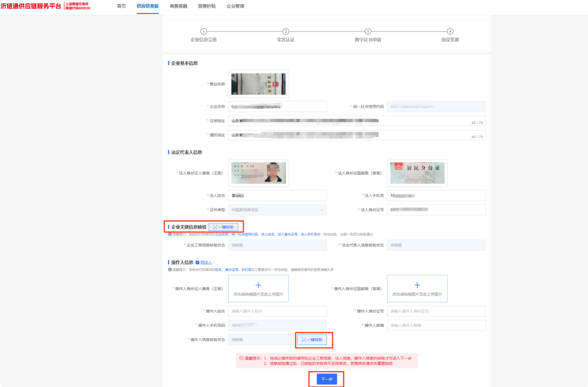The height and width of the screenshot is (387, 588).
Task: Click the 下一步 button
Action: click(x=327, y=379)
